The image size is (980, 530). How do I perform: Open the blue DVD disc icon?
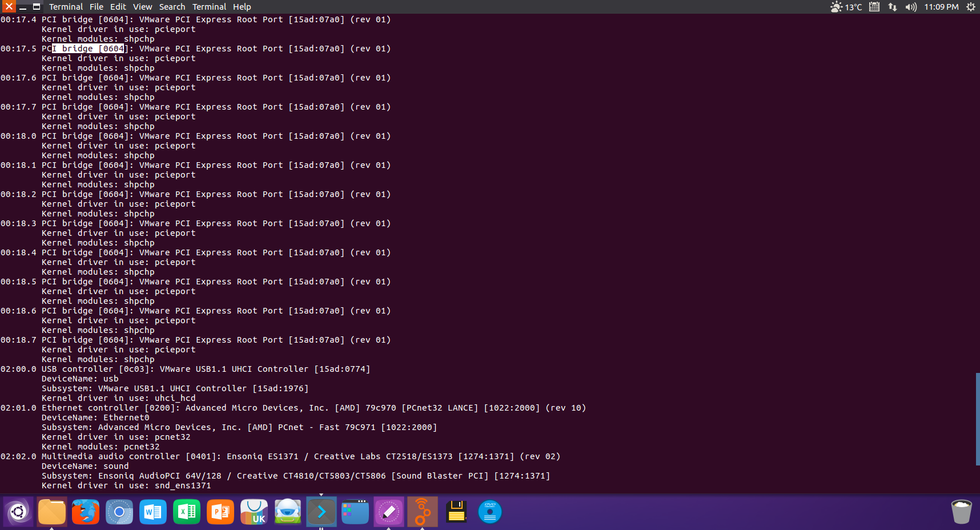(x=490, y=512)
